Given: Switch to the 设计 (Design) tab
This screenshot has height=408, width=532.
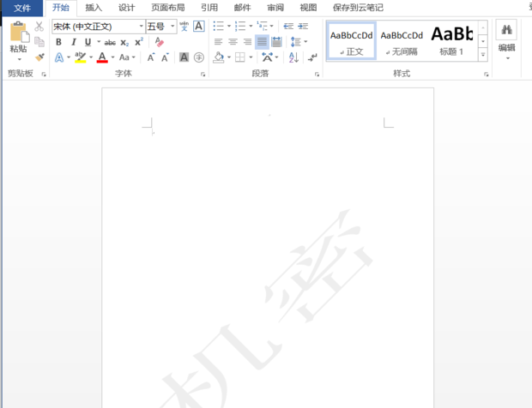Looking at the screenshot, I should point(126,8).
